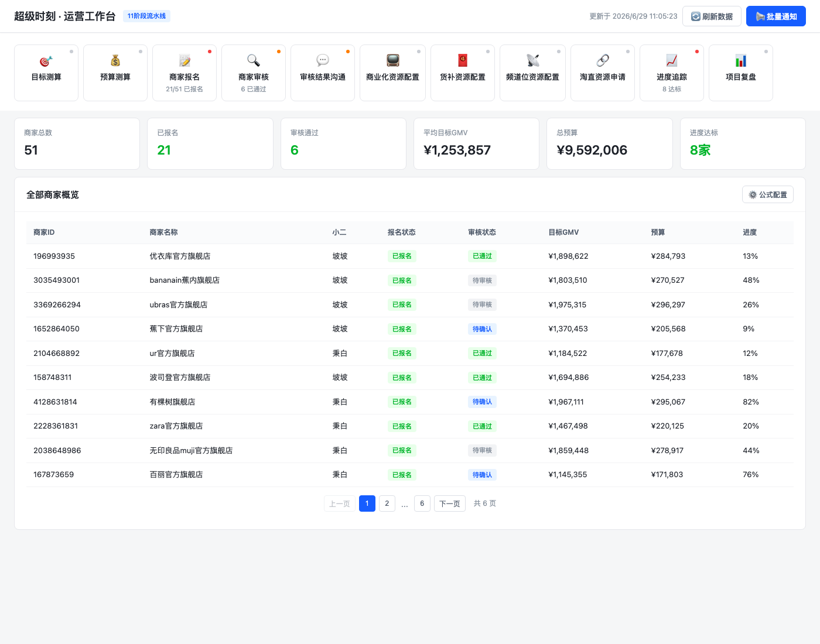Click the 已报名 21 stat card
Image resolution: width=820 pixels, height=644 pixels.
pyautogui.click(x=210, y=144)
